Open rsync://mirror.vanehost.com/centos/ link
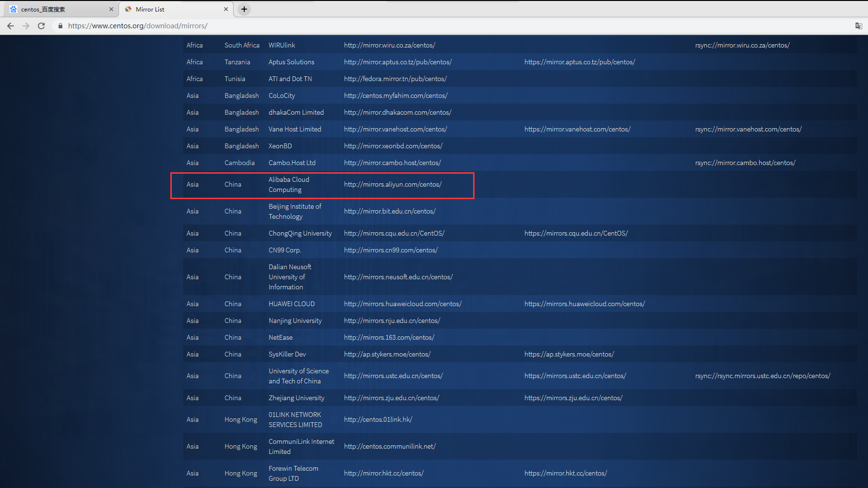 [x=748, y=129]
